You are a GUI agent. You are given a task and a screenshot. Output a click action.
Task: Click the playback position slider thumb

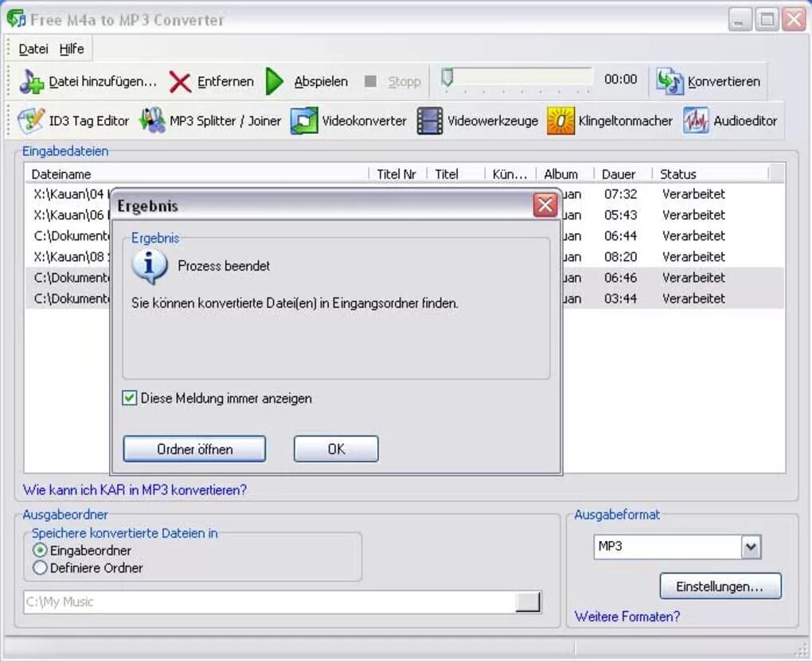click(447, 78)
